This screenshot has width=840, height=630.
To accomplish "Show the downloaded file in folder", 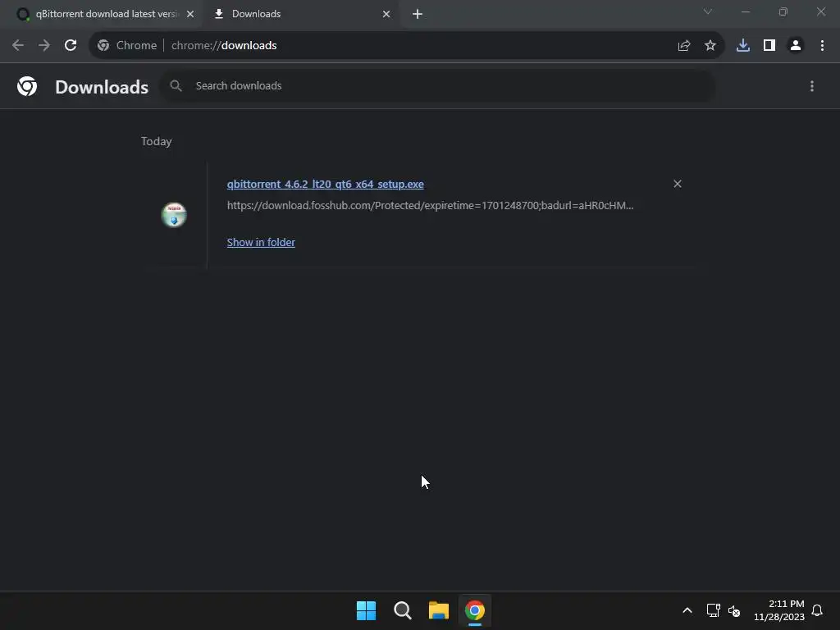I will tap(261, 243).
